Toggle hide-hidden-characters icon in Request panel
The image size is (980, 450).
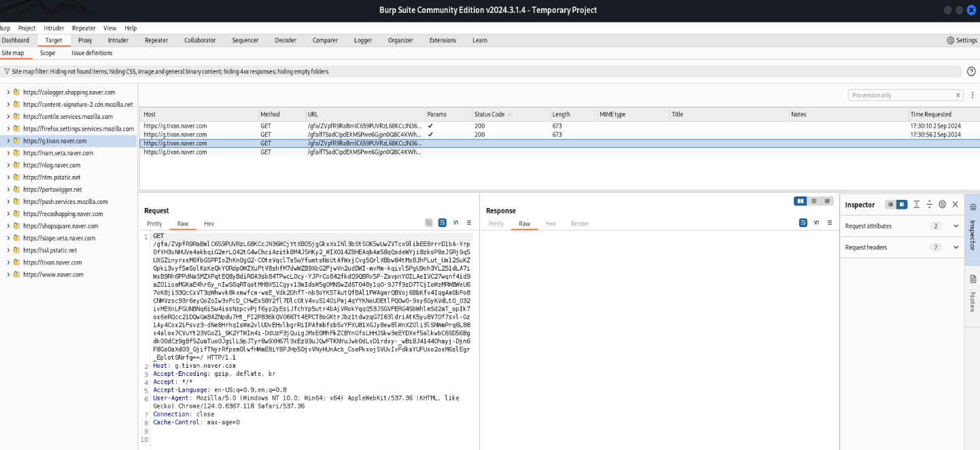(x=429, y=222)
